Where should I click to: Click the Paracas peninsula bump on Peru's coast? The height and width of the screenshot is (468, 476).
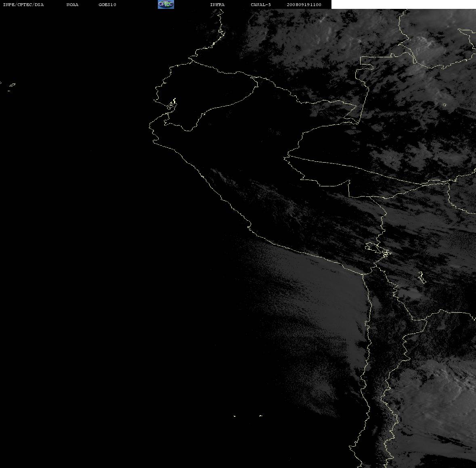(249, 227)
